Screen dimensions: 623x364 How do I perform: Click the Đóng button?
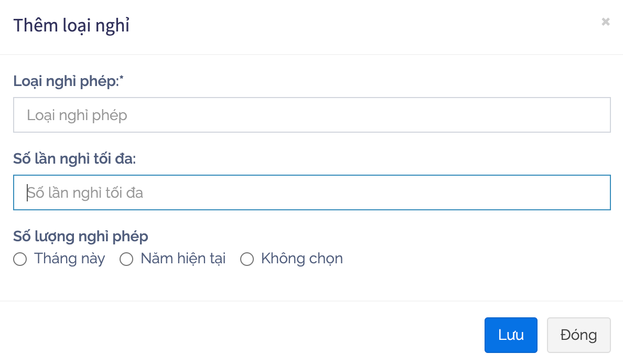(578, 335)
